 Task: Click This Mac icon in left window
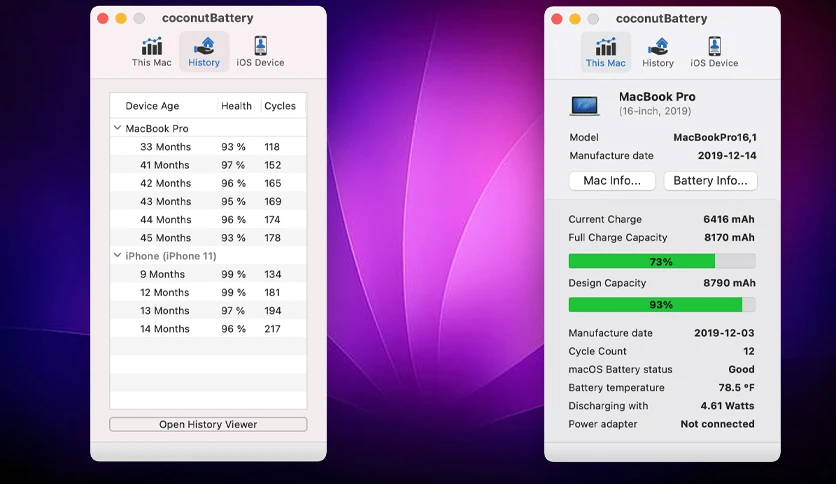[x=151, y=46]
